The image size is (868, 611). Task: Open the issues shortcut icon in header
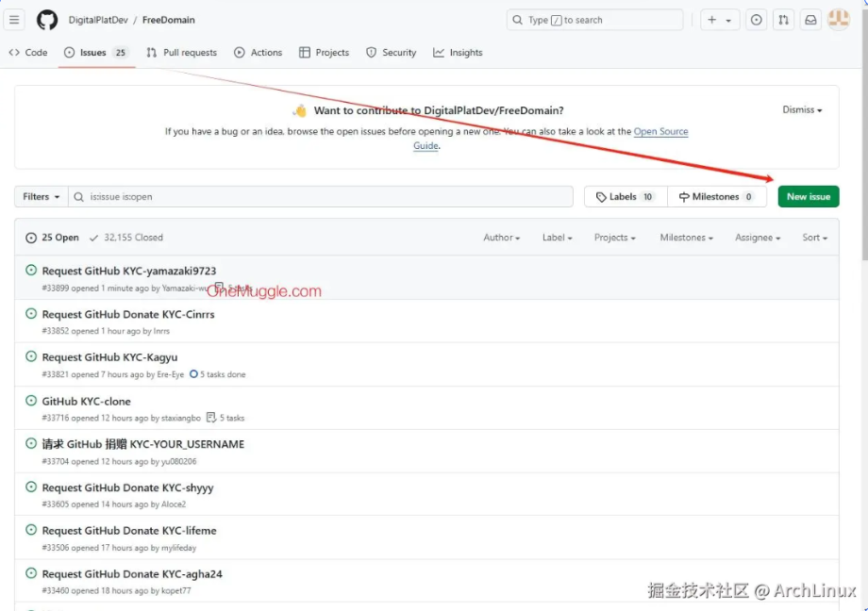tap(756, 20)
